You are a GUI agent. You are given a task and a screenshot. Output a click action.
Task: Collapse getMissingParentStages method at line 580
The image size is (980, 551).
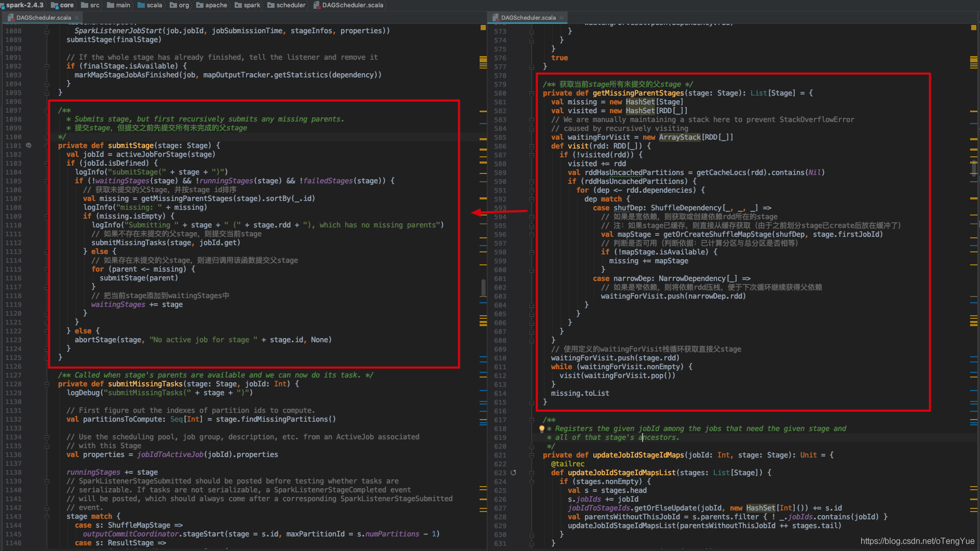pos(532,93)
